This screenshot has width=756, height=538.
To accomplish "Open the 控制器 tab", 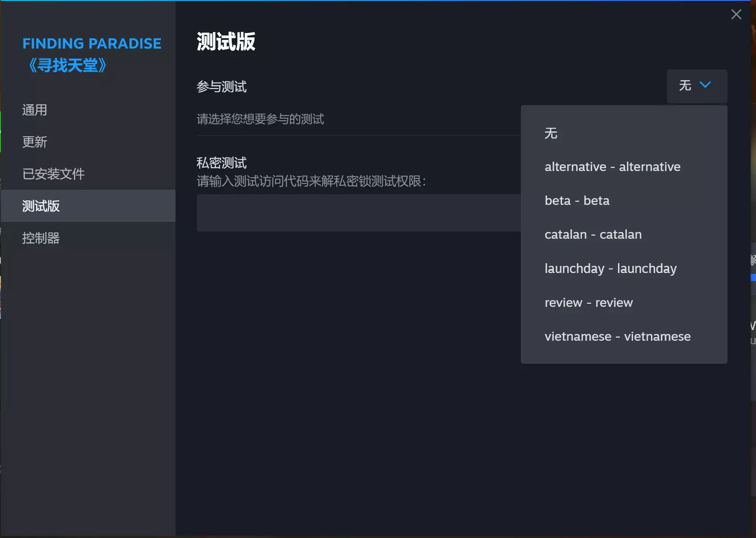I will 88,238.
